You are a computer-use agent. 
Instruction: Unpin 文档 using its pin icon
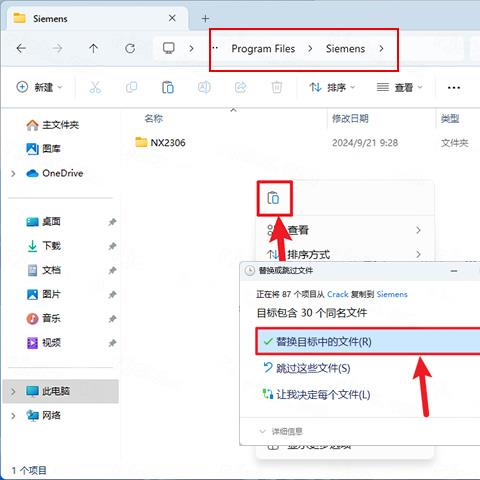[x=112, y=270]
